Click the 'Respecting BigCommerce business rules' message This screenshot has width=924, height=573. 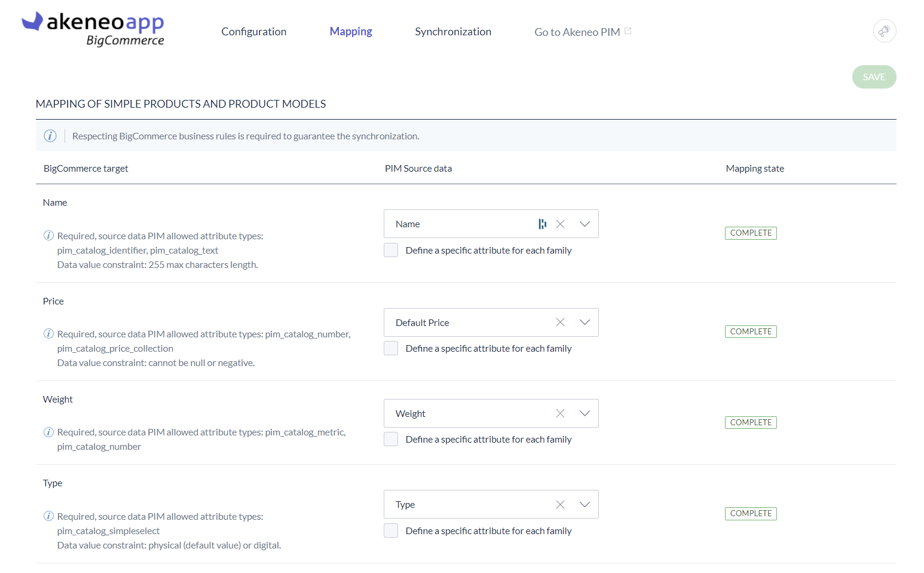click(x=246, y=136)
